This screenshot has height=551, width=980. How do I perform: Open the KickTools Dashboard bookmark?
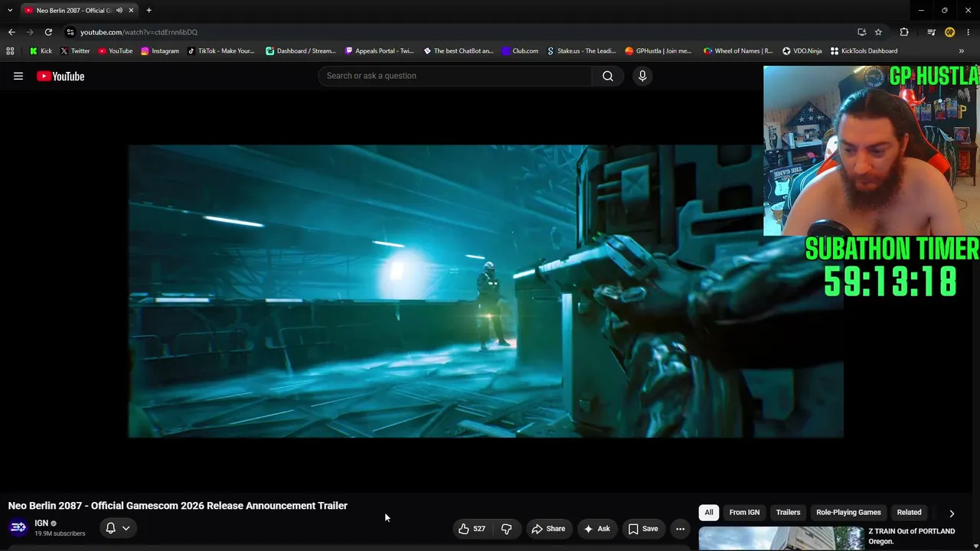864,51
